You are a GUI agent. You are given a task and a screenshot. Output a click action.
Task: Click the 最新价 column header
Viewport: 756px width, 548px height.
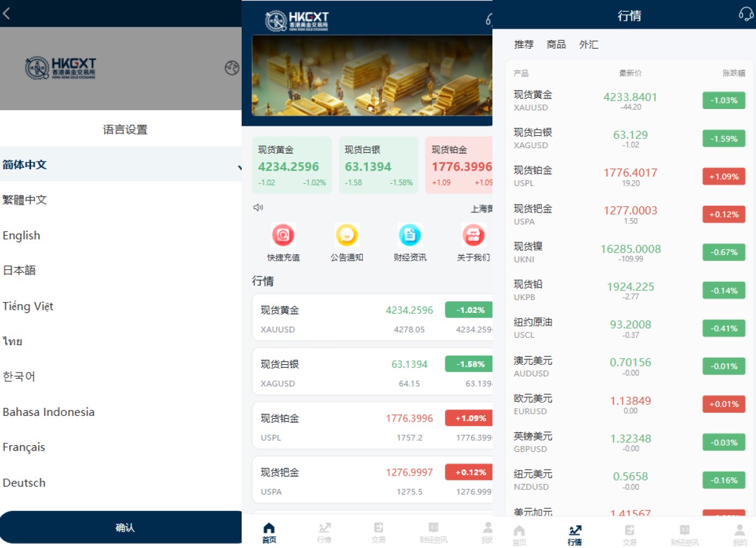click(x=630, y=73)
